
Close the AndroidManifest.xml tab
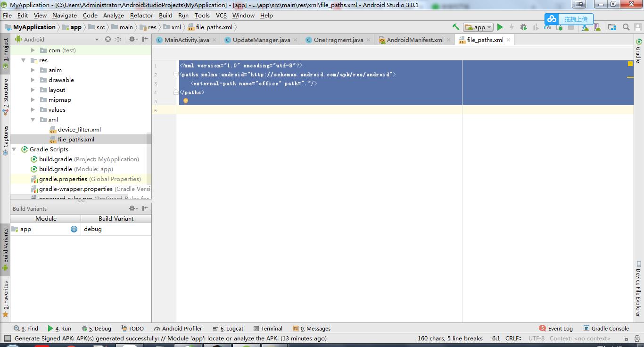click(x=448, y=40)
